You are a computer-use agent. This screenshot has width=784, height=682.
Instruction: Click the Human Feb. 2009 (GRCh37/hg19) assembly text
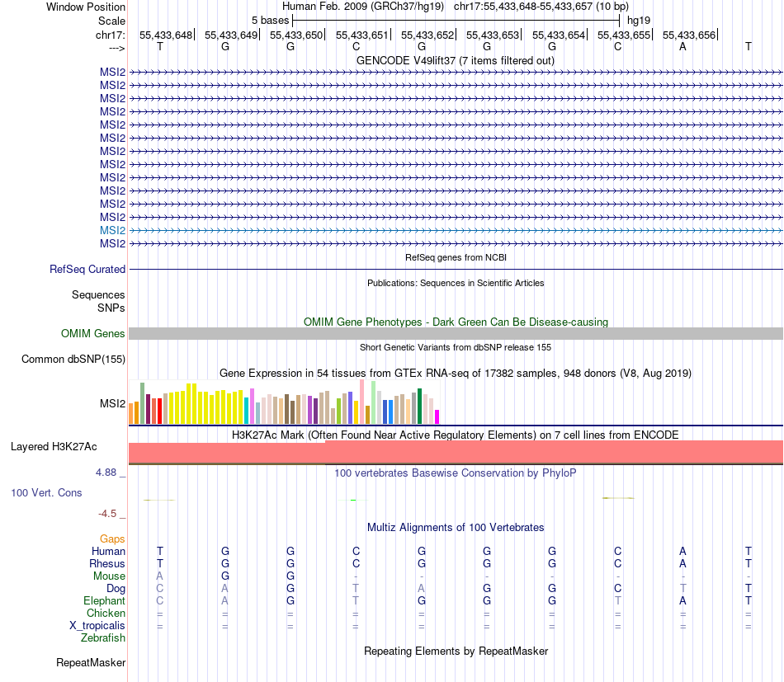click(x=363, y=7)
